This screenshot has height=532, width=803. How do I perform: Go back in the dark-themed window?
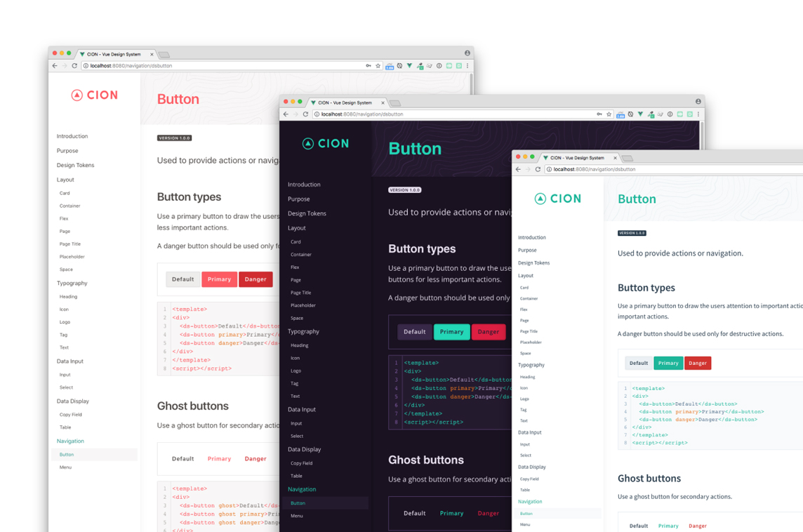click(286, 114)
